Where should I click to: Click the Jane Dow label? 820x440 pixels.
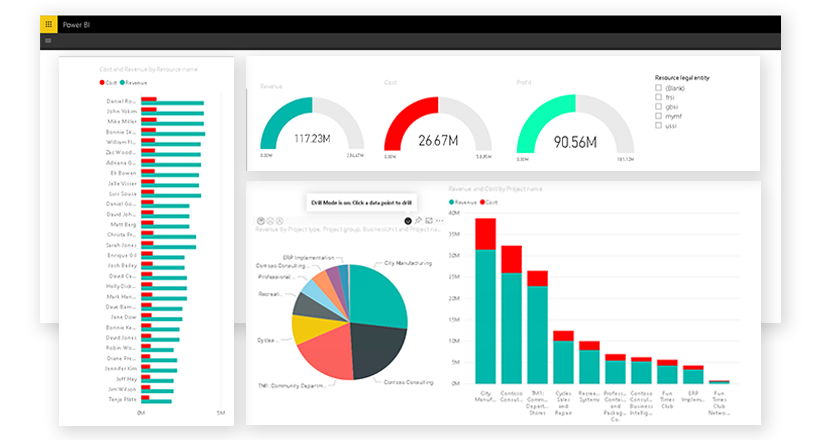coord(123,317)
